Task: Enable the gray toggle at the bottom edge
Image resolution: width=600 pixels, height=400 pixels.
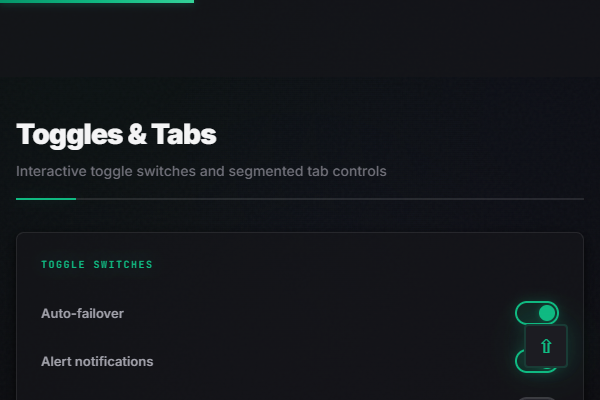Action: [536, 398]
